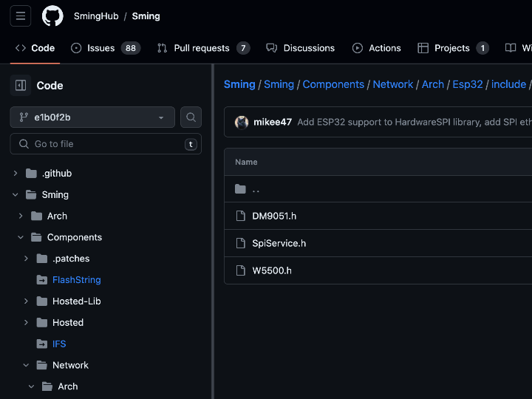Expand the .github folder

pos(16,174)
